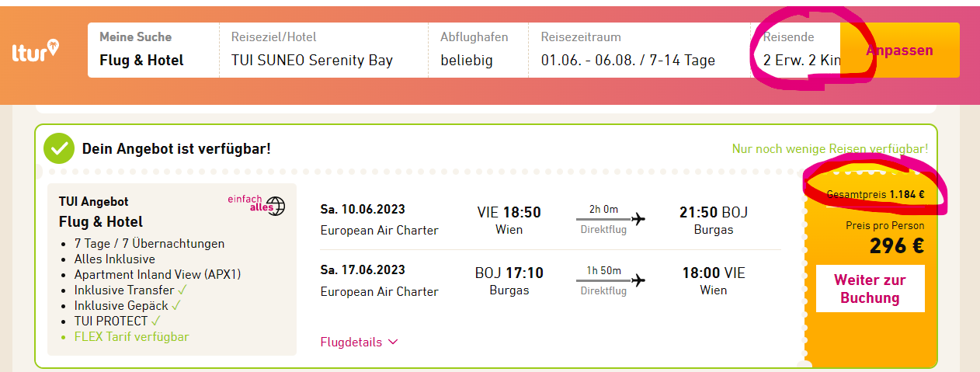Image resolution: width=980 pixels, height=372 pixels.
Task: Select the return flight airplane icon
Action: (638, 279)
